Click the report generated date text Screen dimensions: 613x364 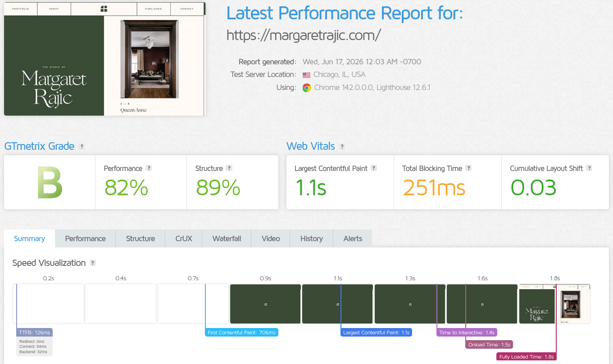(x=362, y=62)
